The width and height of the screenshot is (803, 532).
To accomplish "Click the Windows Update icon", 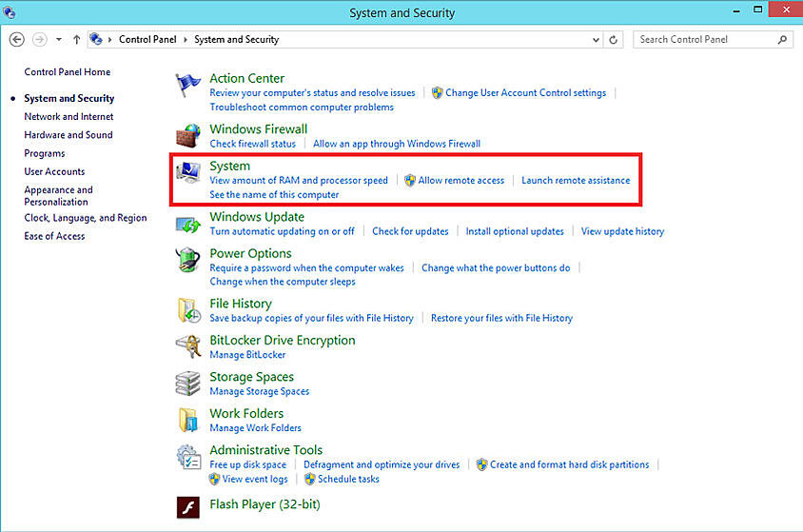I will [188, 225].
